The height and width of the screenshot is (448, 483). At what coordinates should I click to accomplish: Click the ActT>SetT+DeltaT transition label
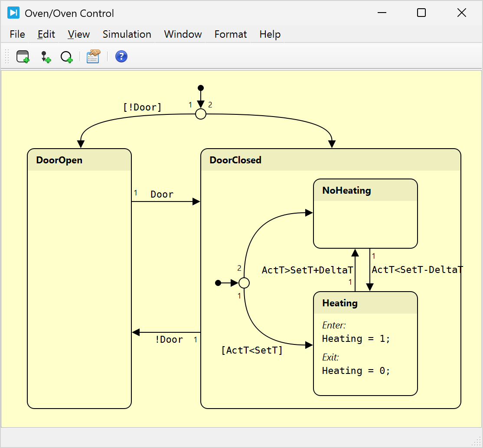pos(307,270)
